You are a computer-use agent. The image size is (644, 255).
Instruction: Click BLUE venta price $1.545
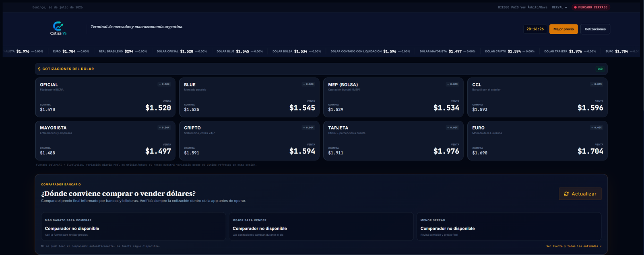tap(302, 108)
